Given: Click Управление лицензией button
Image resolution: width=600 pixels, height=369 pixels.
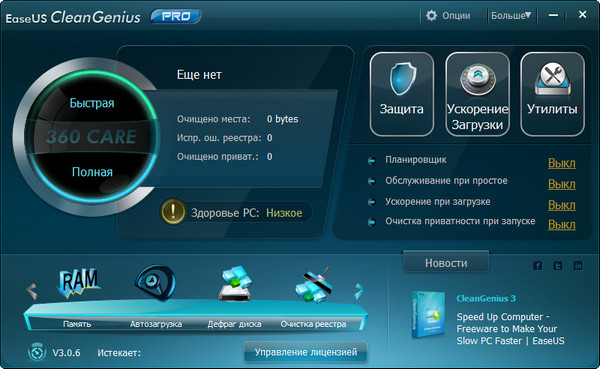Looking at the screenshot, I should tap(306, 352).
